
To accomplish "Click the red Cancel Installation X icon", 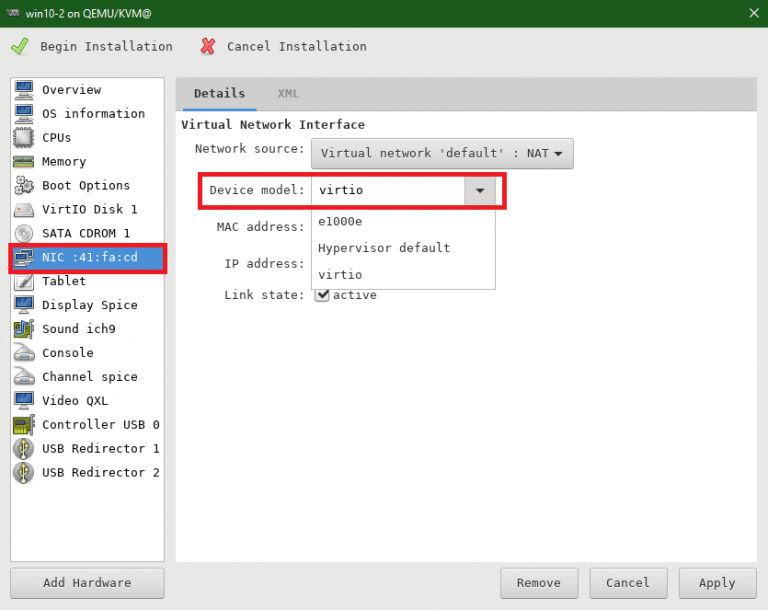I will click(x=208, y=46).
